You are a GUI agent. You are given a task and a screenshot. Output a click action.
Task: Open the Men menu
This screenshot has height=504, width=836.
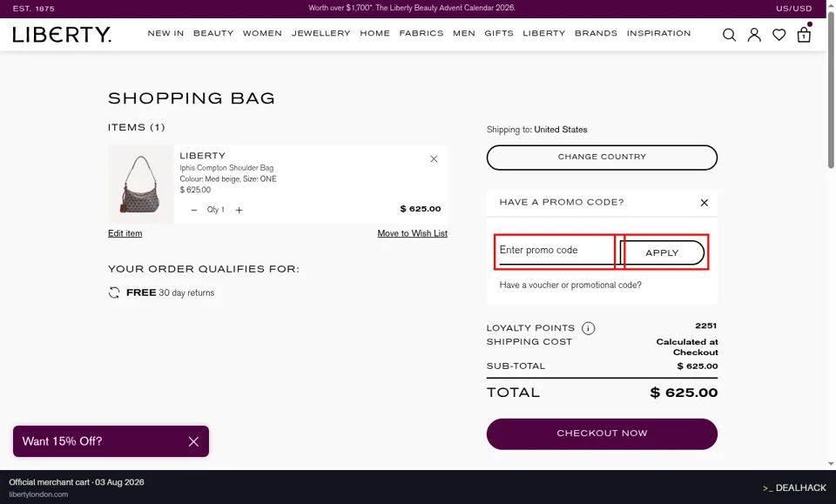tap(464, 33)
